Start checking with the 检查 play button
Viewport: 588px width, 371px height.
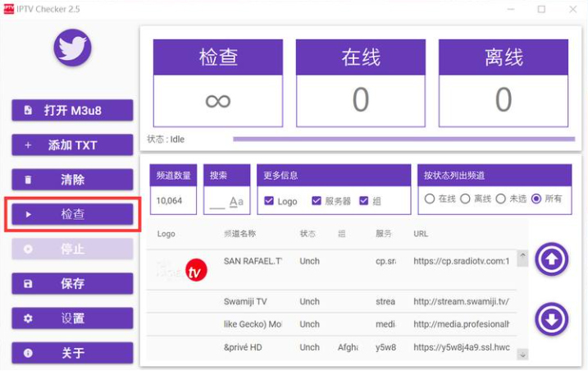click(72, 214)
